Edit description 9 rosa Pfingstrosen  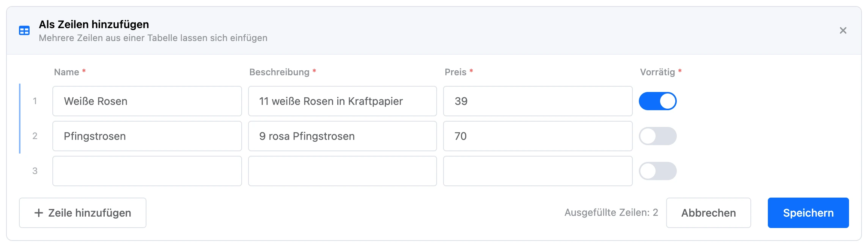(343, 136)
